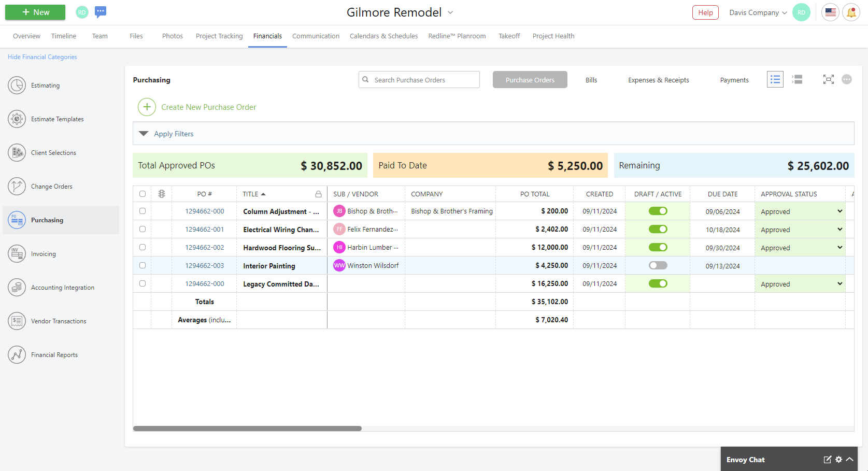The image size is (868, 471).
Task: Click the language flag icon
Action: tap(830, 12)
